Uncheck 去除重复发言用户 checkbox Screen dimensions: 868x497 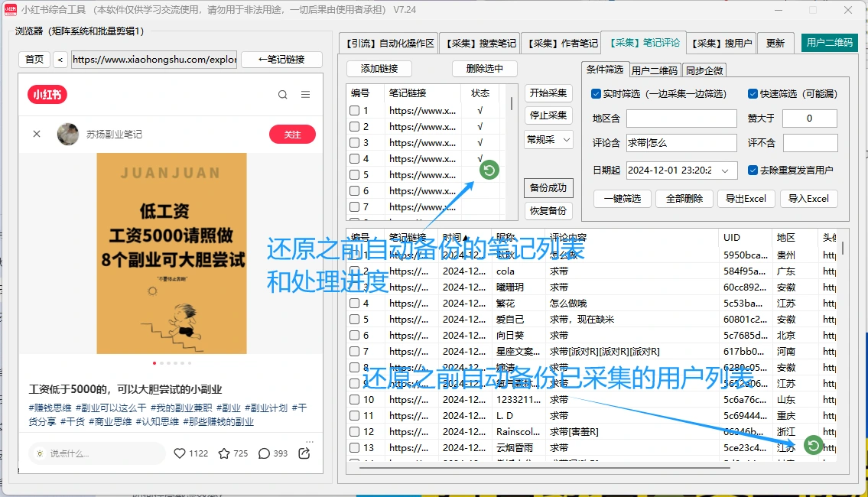(x=753, y=170)
